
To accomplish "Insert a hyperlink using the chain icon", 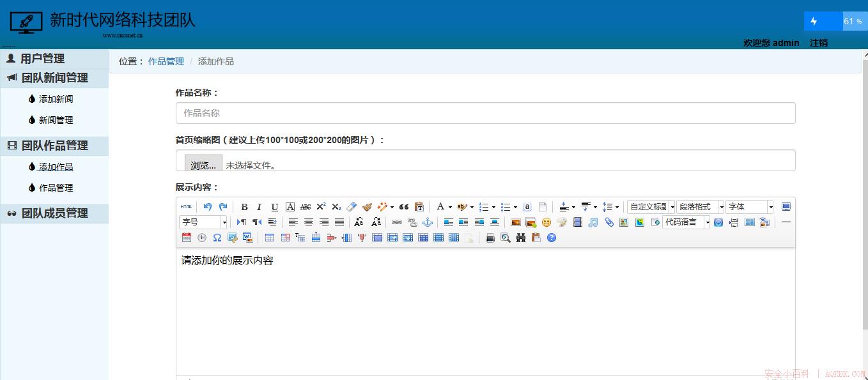I will pyautogui.click(x=397, y=222).
